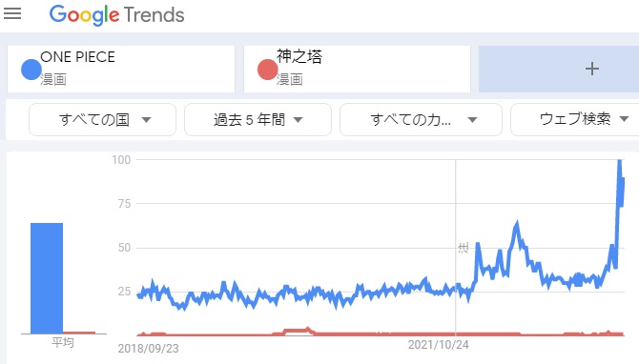
Task: Click the arrow beside すべての国
Action: pos(146,120)
